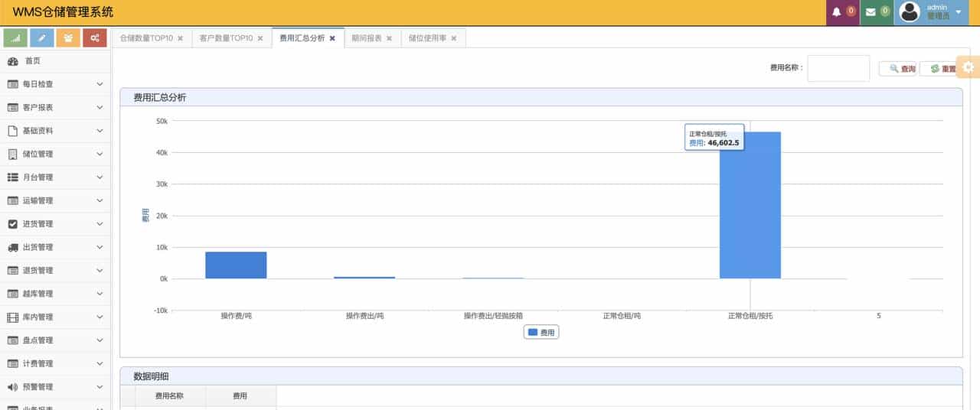The width and height of the screenshot is (980, 410).
Task: Open the bell notifications icon
Action: [837, 12]
